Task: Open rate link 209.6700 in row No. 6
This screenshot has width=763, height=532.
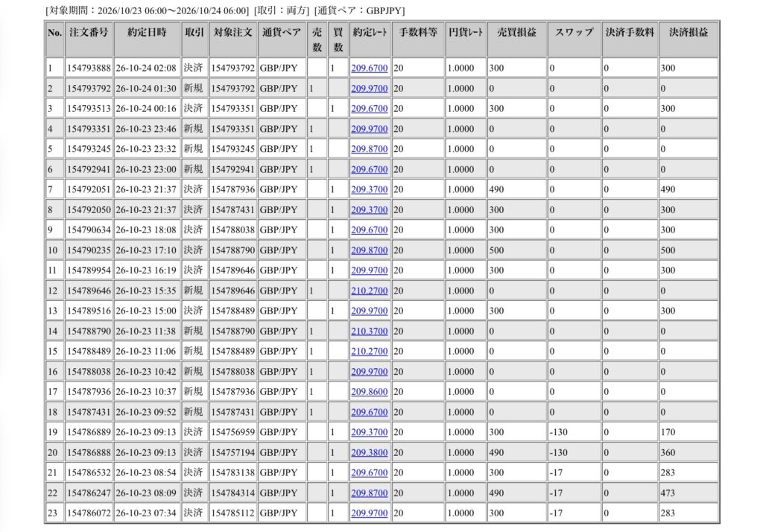Action: click(370, 169)
